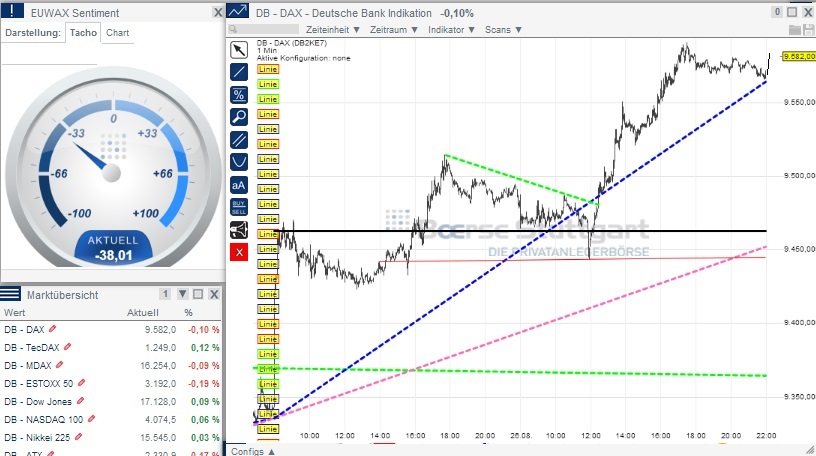Screen dimensions: 816x456
Task: Click the exclamation icon of EUWAX Sentiment
Action: [x=12, y=10]
